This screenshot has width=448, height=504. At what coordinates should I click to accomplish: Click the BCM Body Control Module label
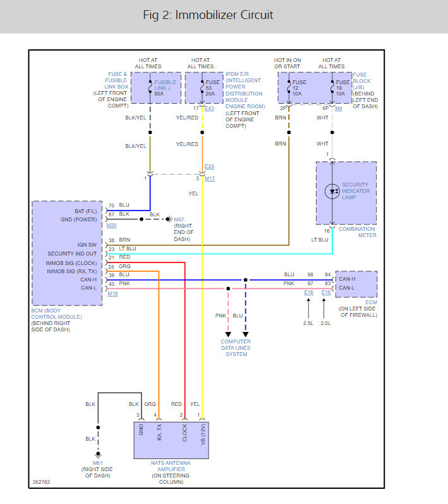pos(56,314)
